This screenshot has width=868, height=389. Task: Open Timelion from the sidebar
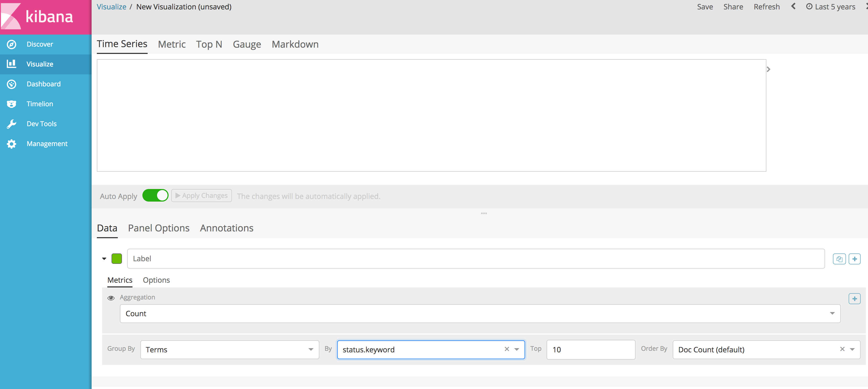(x=40, y=104)
